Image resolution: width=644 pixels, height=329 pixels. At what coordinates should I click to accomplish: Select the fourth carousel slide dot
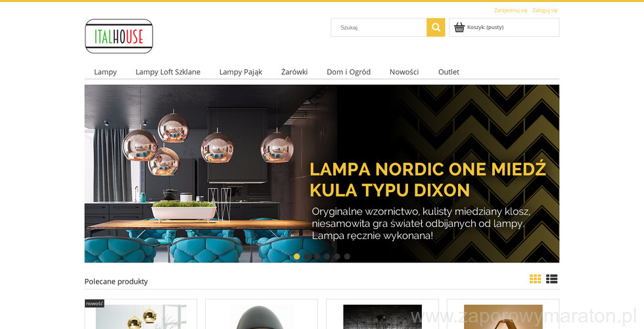coord(327,256)
